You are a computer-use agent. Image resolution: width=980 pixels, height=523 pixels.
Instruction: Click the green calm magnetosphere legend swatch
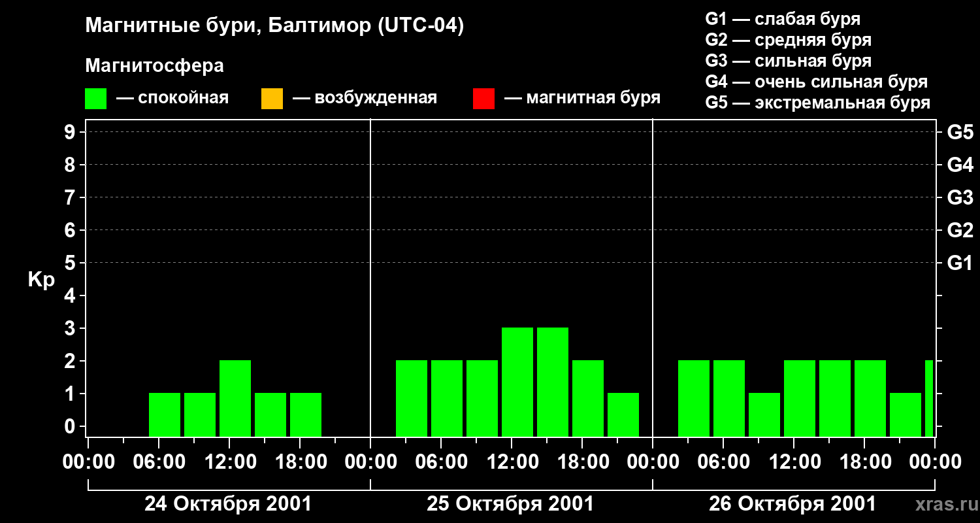pyautogui.click(x=95, y=99)
